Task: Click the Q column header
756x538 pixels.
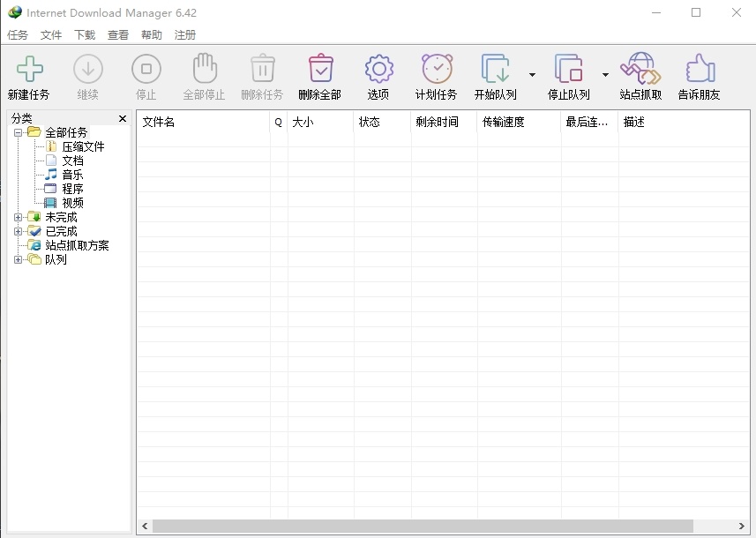Action: point(278,122)
